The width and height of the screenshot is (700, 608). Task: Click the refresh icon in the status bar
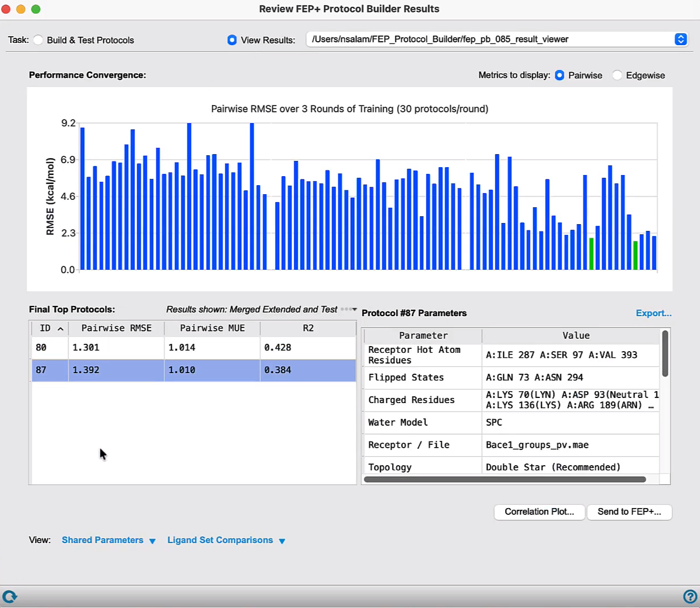(x=10, y=596)
